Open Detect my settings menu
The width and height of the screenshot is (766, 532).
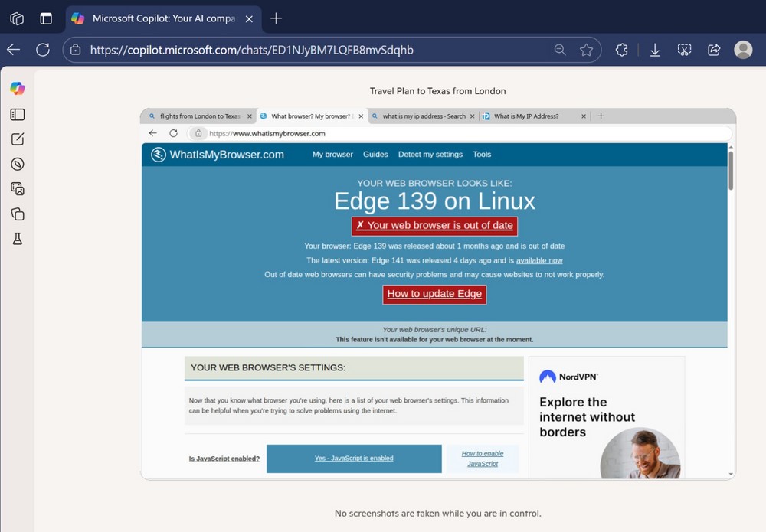pos(430,154)
